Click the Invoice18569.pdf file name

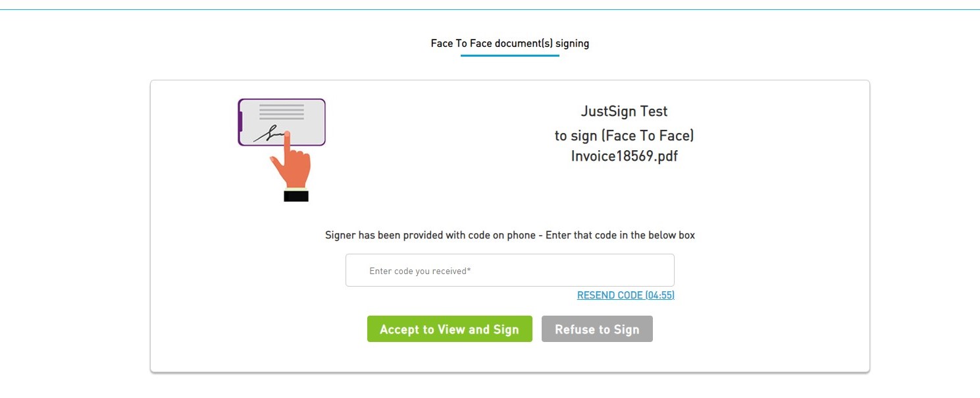pos(624,156)
